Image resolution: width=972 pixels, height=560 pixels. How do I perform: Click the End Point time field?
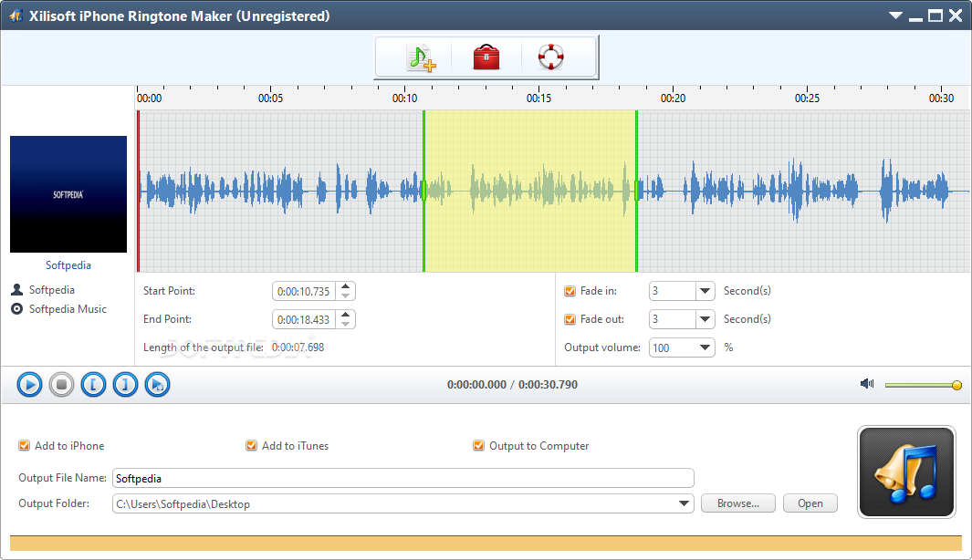(x=304, y=319)
